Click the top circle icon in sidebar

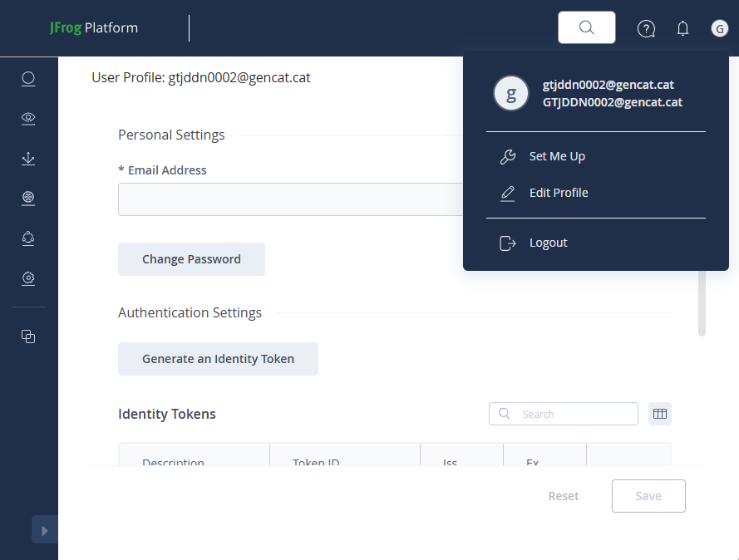[28, 78]
